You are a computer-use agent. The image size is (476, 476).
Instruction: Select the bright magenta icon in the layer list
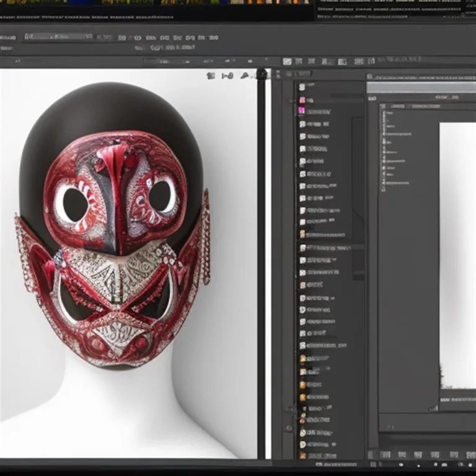click(302, 111)
